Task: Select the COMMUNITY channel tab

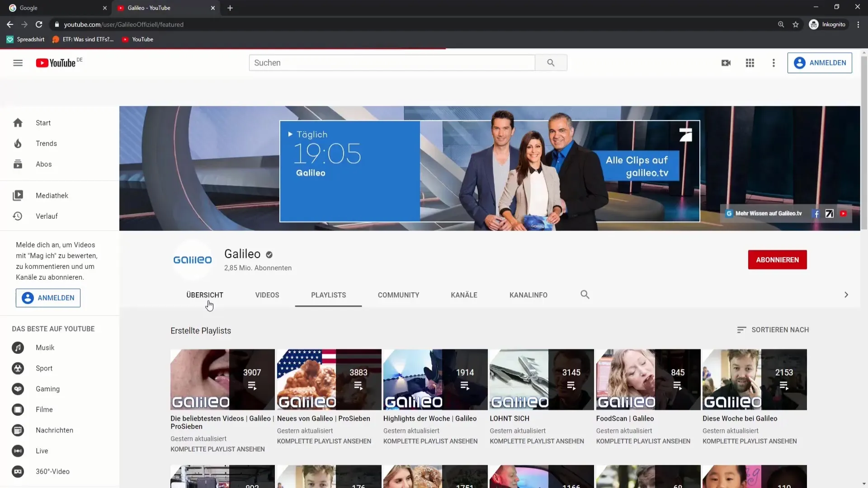Action: [398, 295]
